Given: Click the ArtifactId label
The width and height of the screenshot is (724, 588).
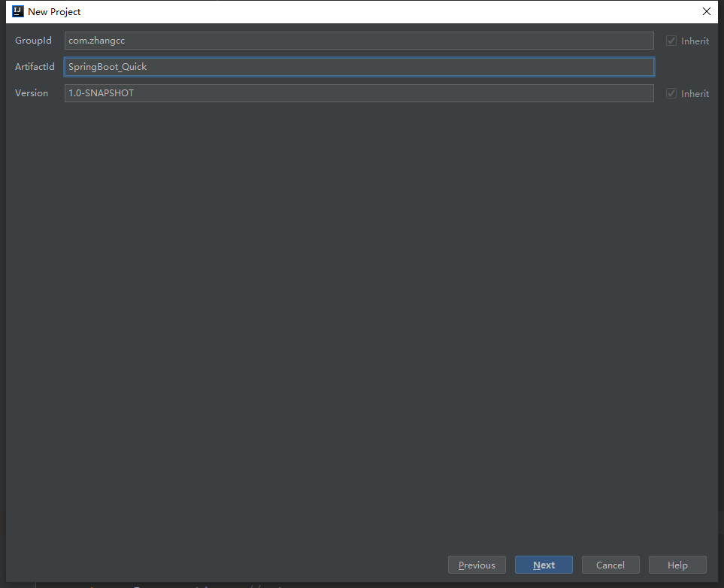Looking at the screenshot, I should (x=35, y=67).
